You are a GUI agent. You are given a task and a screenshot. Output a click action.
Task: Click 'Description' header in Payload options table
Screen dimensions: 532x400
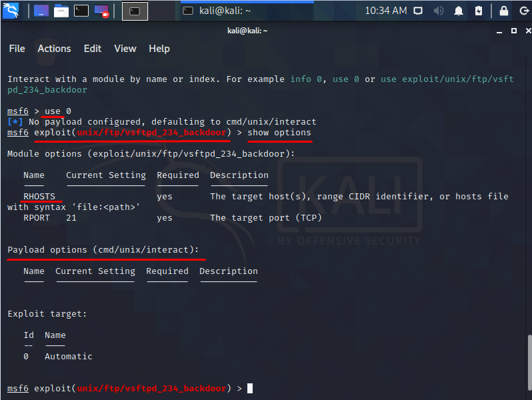point(229,271)
